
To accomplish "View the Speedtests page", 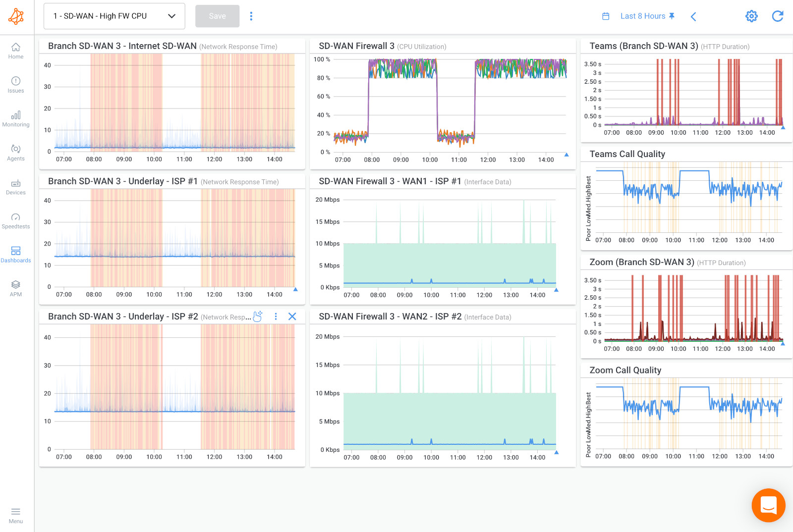I will (16, 221).
